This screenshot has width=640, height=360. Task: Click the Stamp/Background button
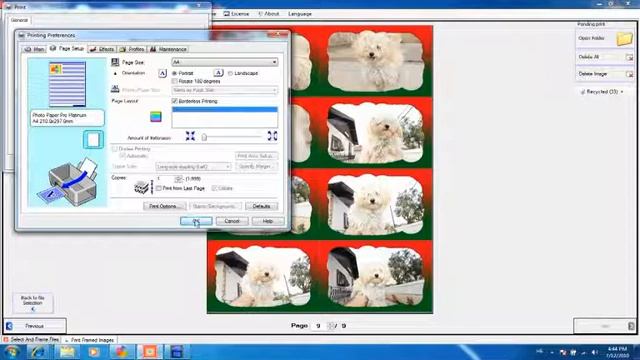tap(215, 206)
